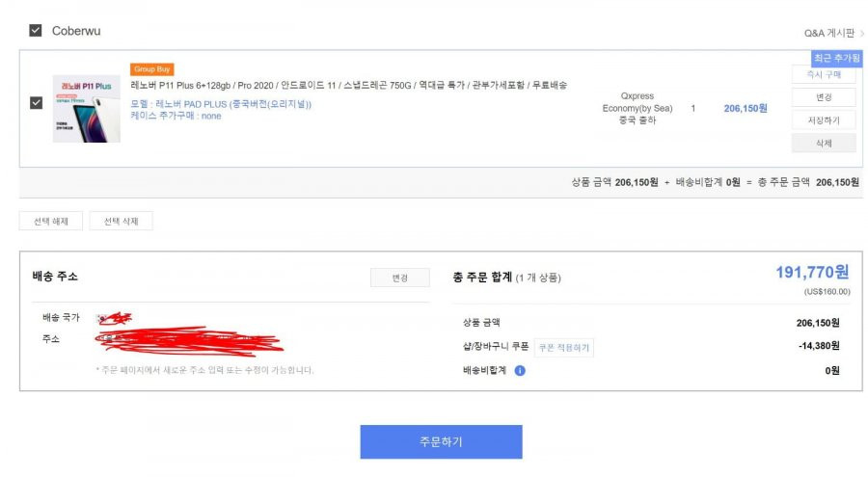Uncheck the Coberwu seller checkbox
Image resolution: width=868 pixels, height=477 pixels.
36,31
